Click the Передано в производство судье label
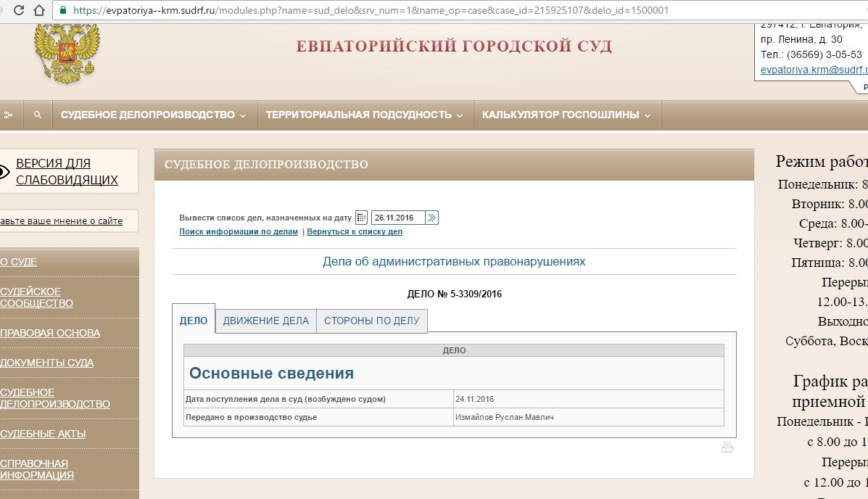 252,417
